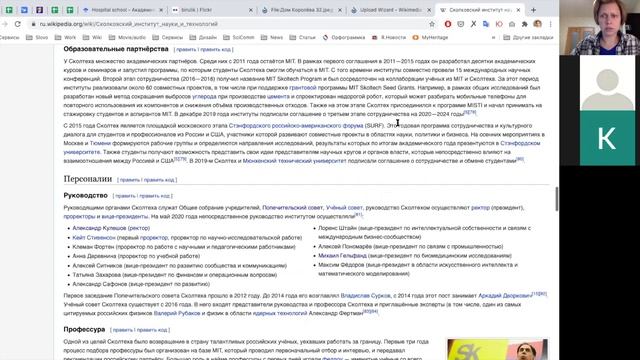Open the цемента link
The height and width of the screenshot is (360, 640).
pyautogui.click(x=278, y=97)
